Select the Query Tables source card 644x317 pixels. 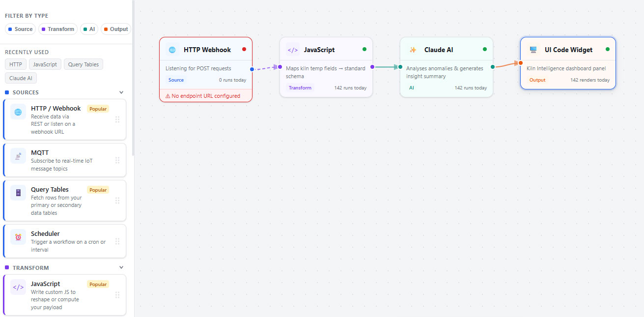point(65,201)
